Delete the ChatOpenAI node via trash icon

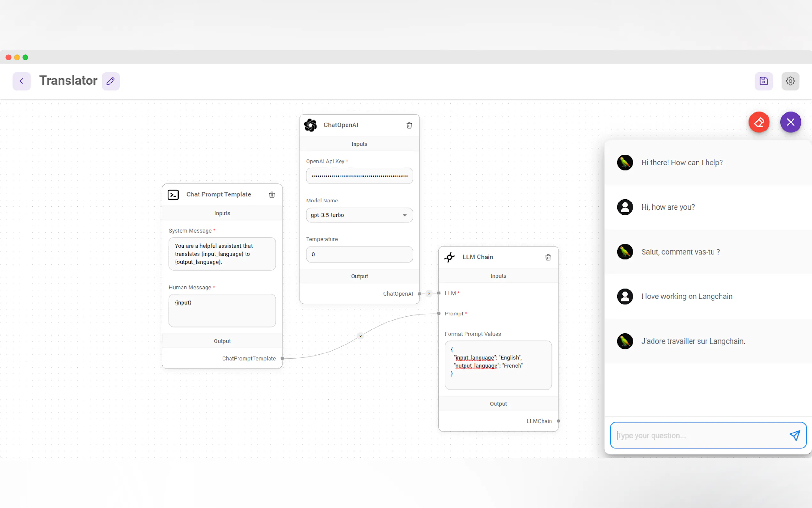tap(409, 125)
